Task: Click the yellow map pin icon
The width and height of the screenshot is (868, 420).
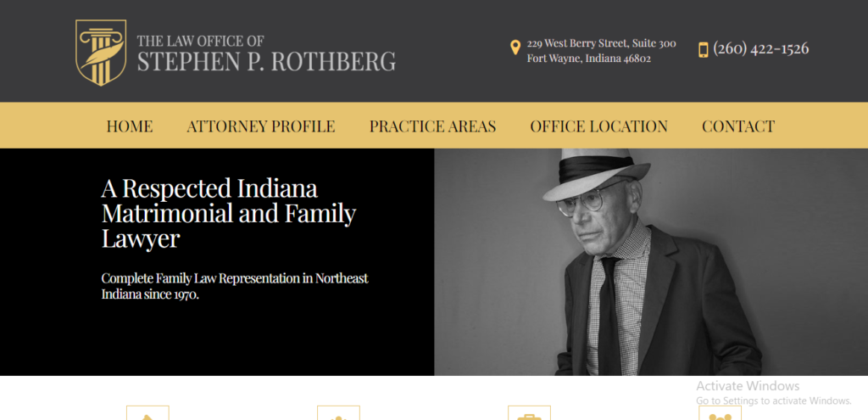Action: 515,48
